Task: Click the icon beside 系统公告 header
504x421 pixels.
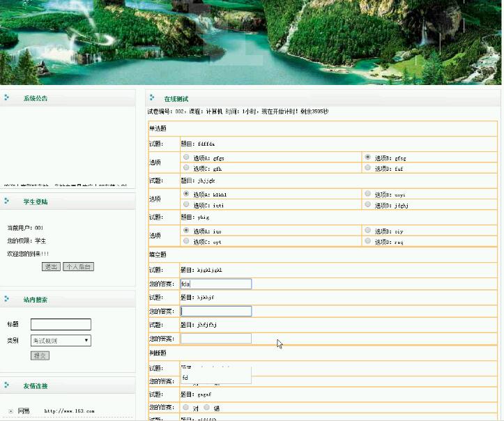Action: (x=7, y=98)
